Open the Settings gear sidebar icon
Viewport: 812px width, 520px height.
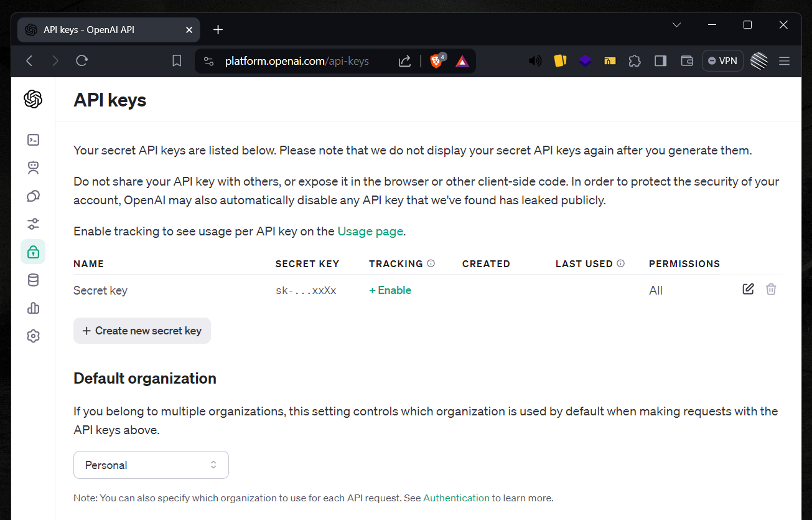[34, 336]
